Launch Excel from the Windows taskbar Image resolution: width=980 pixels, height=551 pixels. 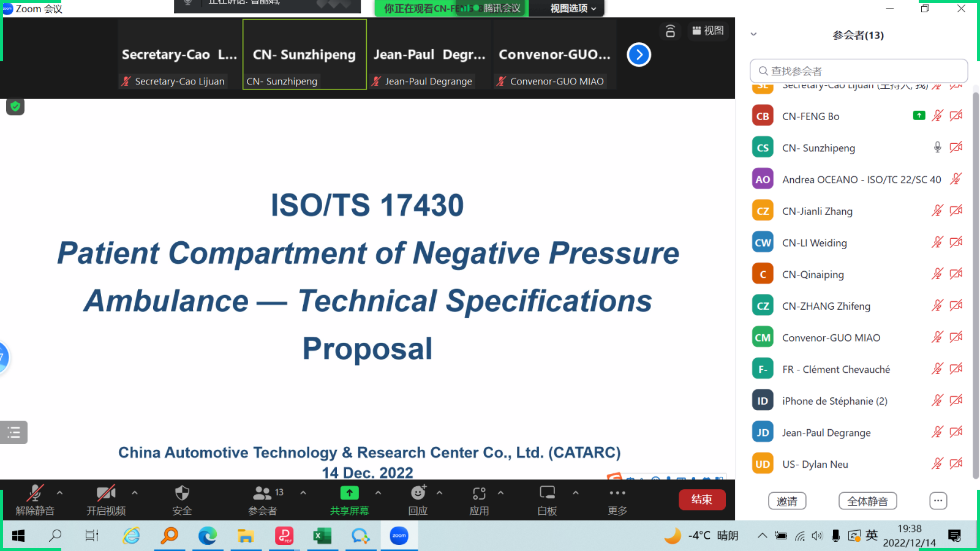click(x=322, y=536)
